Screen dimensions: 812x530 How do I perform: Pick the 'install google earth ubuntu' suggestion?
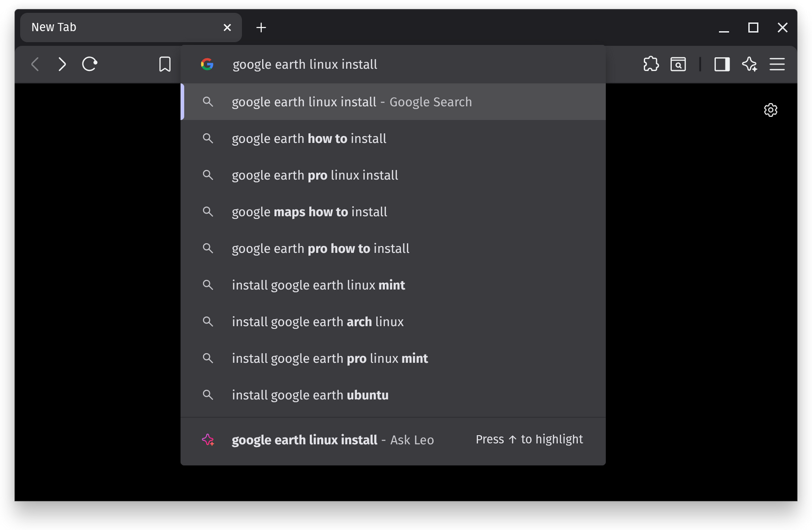tap(310, 395)
